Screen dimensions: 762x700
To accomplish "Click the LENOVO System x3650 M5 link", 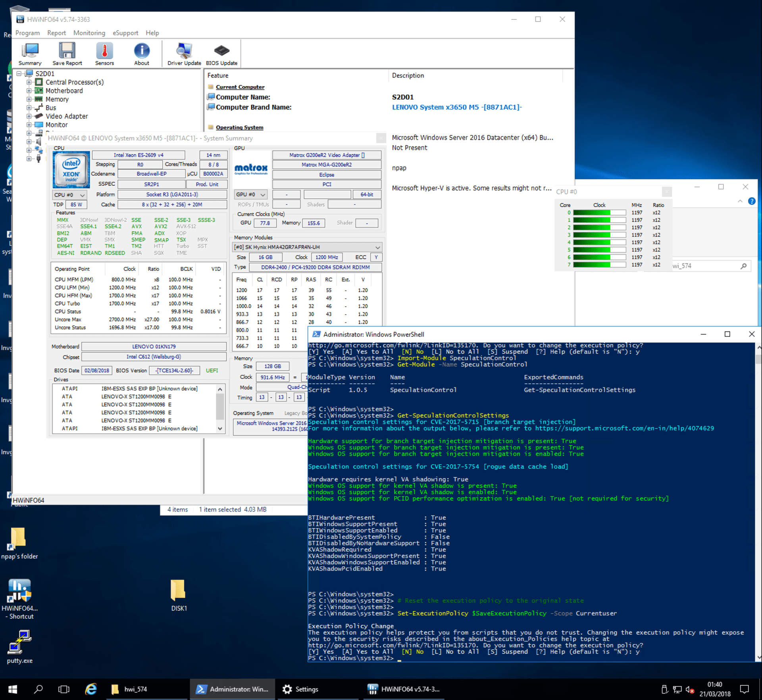I will (x=457, y=107).
